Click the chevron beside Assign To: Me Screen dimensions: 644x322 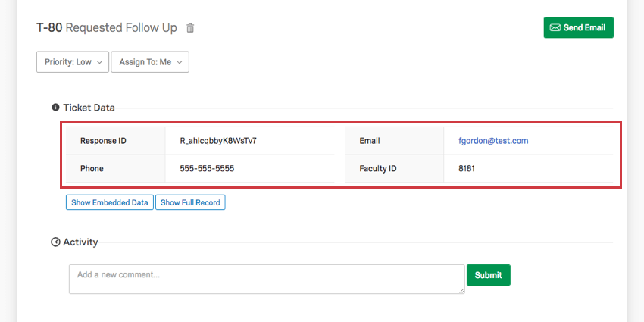click(179, 62)
